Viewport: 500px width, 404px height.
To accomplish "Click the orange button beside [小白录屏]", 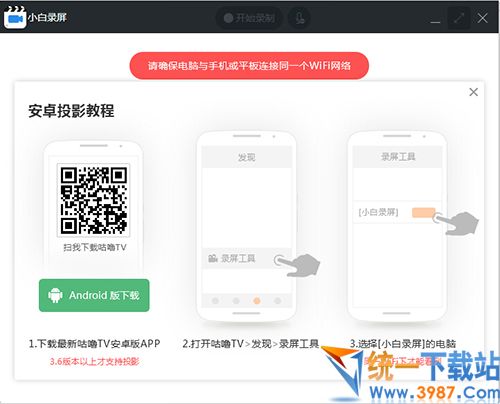I will [423, 213].
